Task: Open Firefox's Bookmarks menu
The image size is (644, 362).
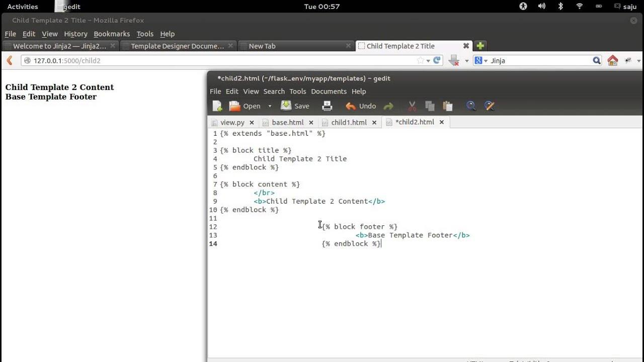Action: [112, 34]
